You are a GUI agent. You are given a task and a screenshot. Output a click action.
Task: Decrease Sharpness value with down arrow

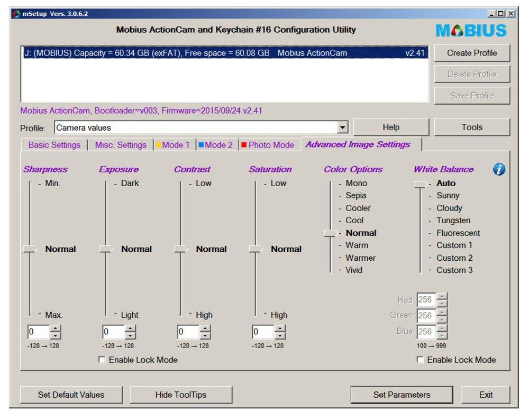click(x=56, y=335)
